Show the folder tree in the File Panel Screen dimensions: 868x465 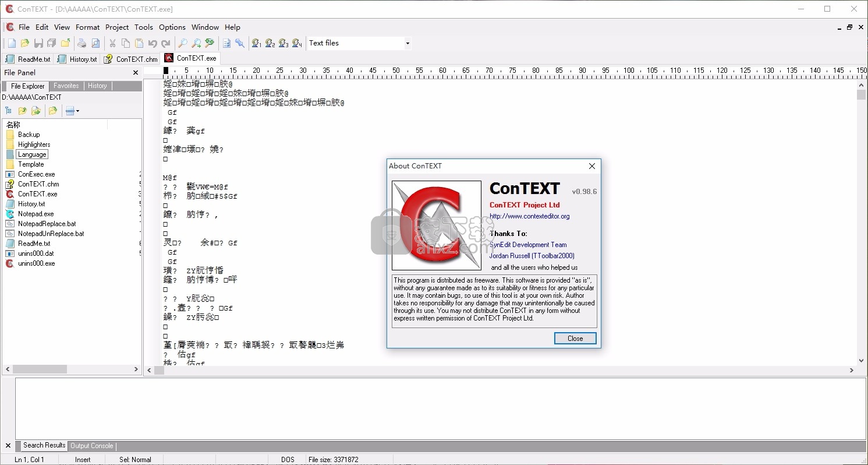point(9,111)
